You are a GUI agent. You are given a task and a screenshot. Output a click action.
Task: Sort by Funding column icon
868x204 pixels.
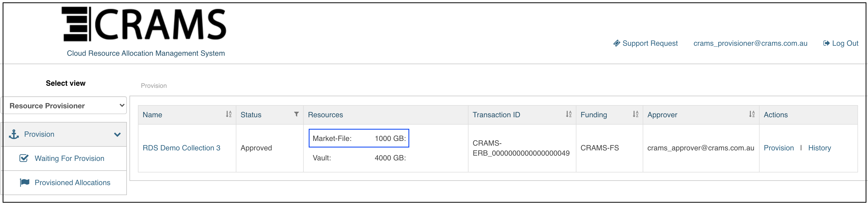pos(635,114)
